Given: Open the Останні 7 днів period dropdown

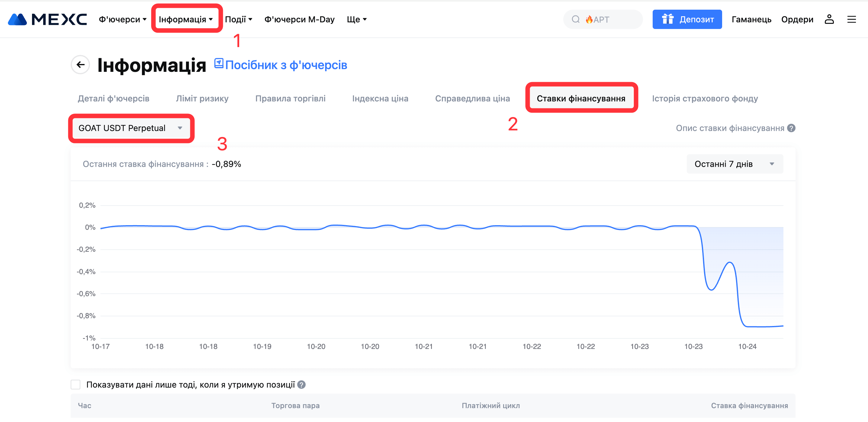Looking at the screenshot, I should pos(735,164).
